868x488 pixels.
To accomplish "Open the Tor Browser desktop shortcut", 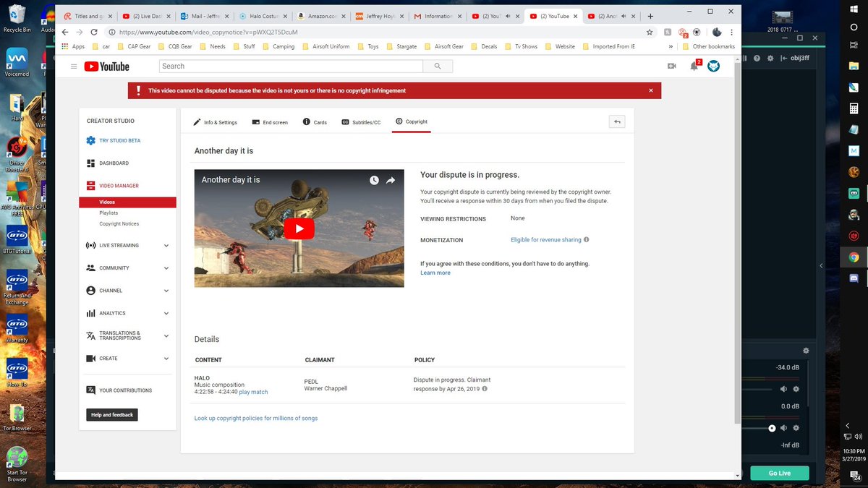I will tap(17, 416).
